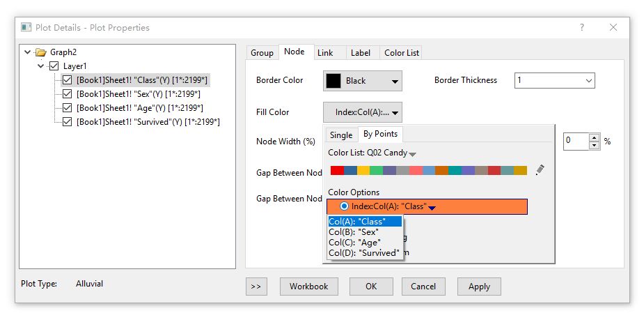
Task: Close the Plot Details dialog
Action: (x=613, y=28)
